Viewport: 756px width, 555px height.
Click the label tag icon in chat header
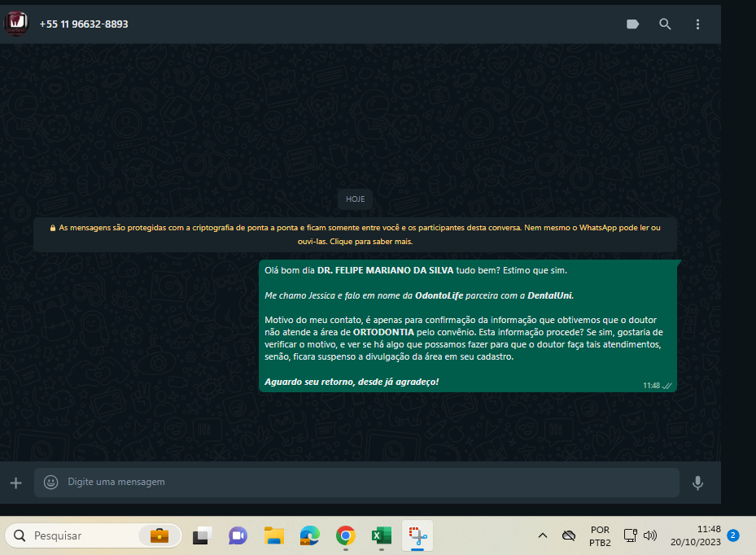(x=632, y=24)
